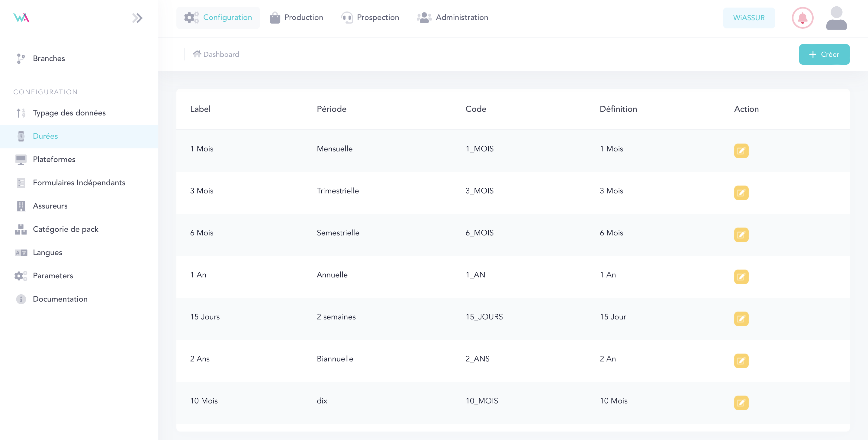The image size is (868, 440).
Task: Navigate to Dashboard breadcrumb link
Action: pos(216,54)
